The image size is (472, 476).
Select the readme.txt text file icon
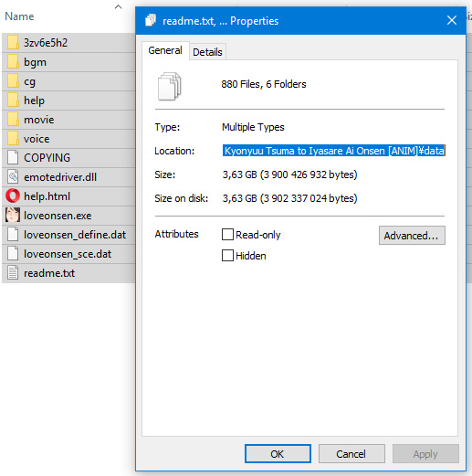pos(13,272)
